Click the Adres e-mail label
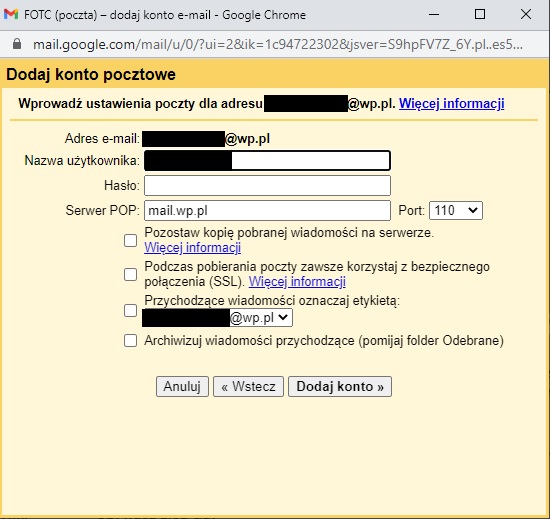The image size is (552, 521). pyautogui.click(x=102, y=139)
